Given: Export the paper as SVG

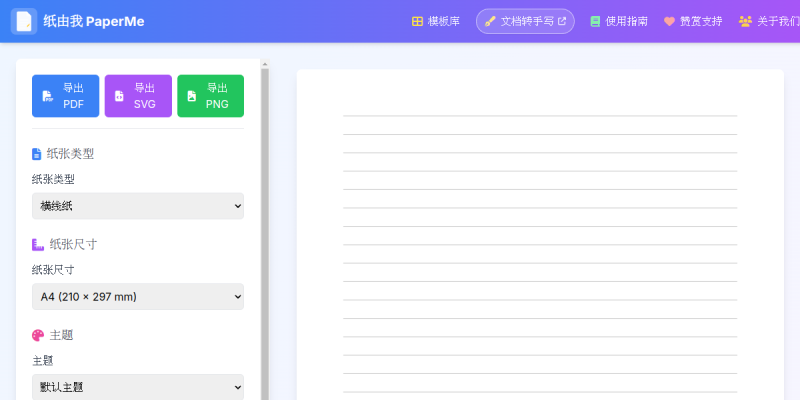Looking at the screenshot, I should (x=138, y=96).
